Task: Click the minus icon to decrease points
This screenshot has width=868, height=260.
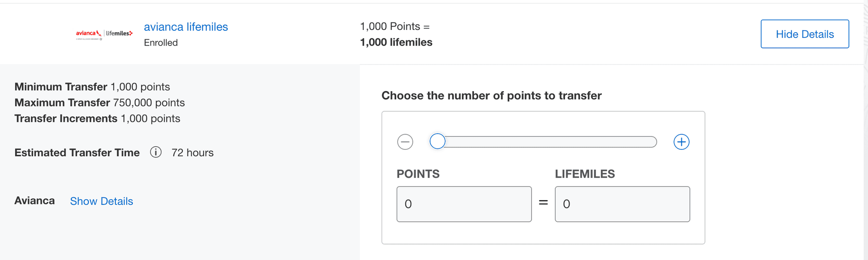Action: point(405,142)
